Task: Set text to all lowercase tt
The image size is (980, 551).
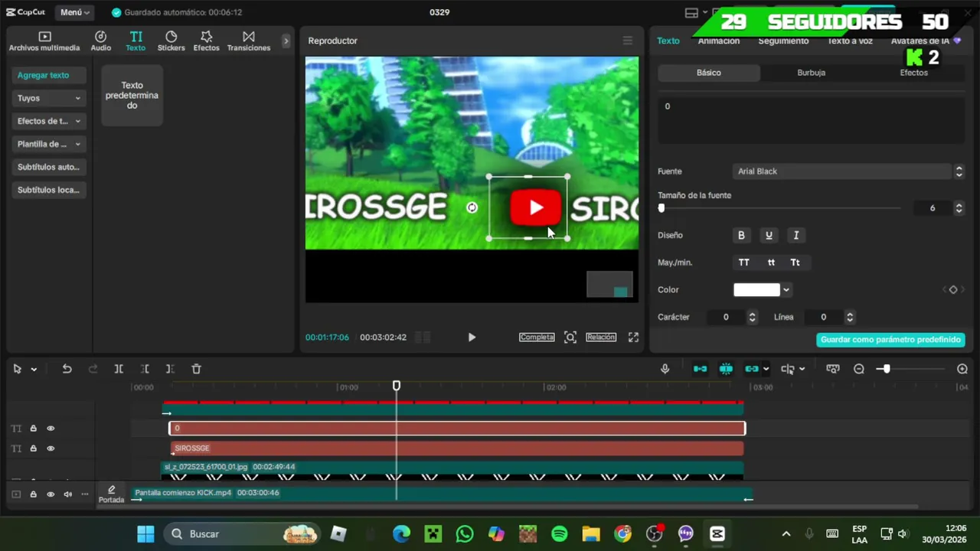Action: tap(771, 262)
